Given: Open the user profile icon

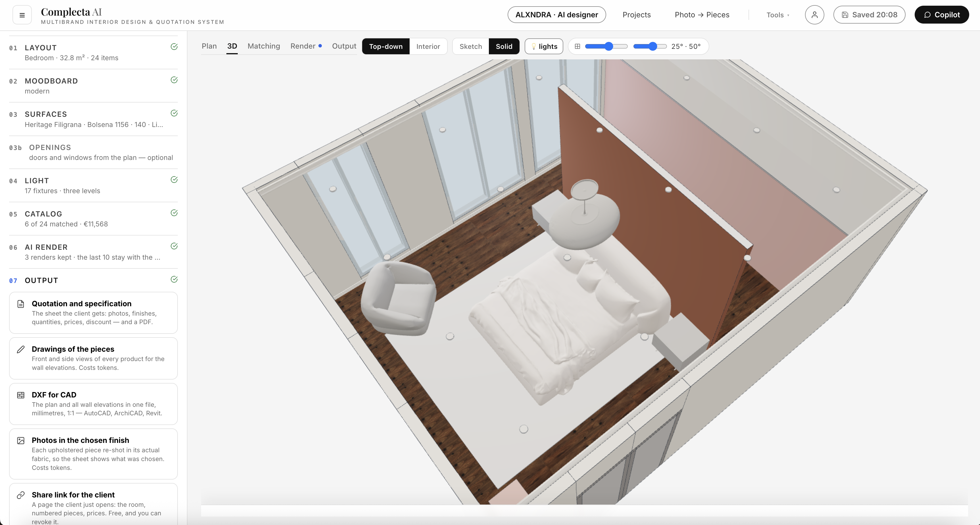Looking at the screenshot, I should point(814,15).
